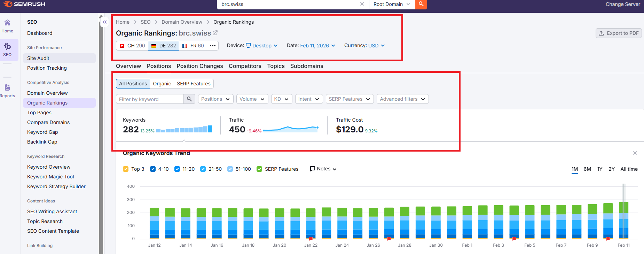Collapse the sidebar with double-chevron icon
644x254 pixels.
(104, 22)
